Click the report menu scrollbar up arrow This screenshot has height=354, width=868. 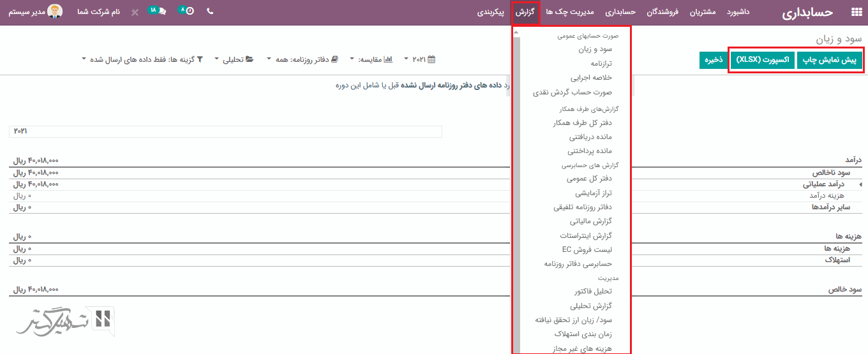[516, 32]
